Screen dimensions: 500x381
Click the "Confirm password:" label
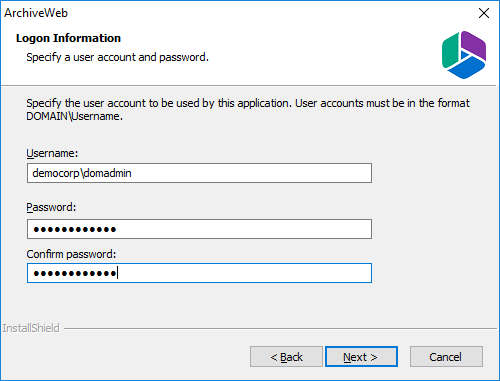point(71,254)
